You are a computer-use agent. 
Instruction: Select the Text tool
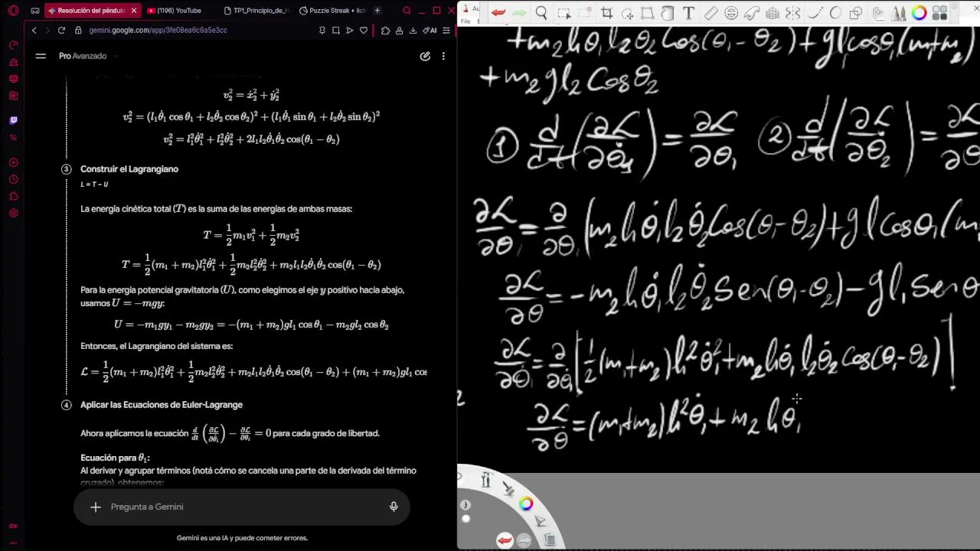tap(689, 13)
